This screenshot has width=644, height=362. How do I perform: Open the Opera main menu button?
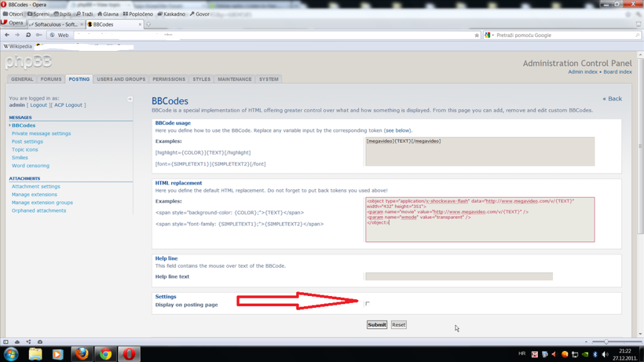click(13, 23)
